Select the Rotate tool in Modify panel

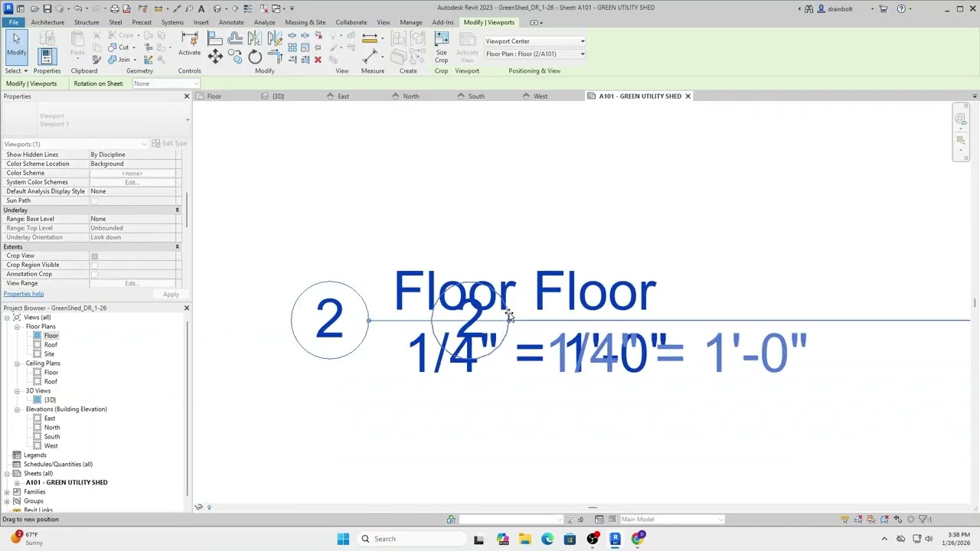coord(255,57)
